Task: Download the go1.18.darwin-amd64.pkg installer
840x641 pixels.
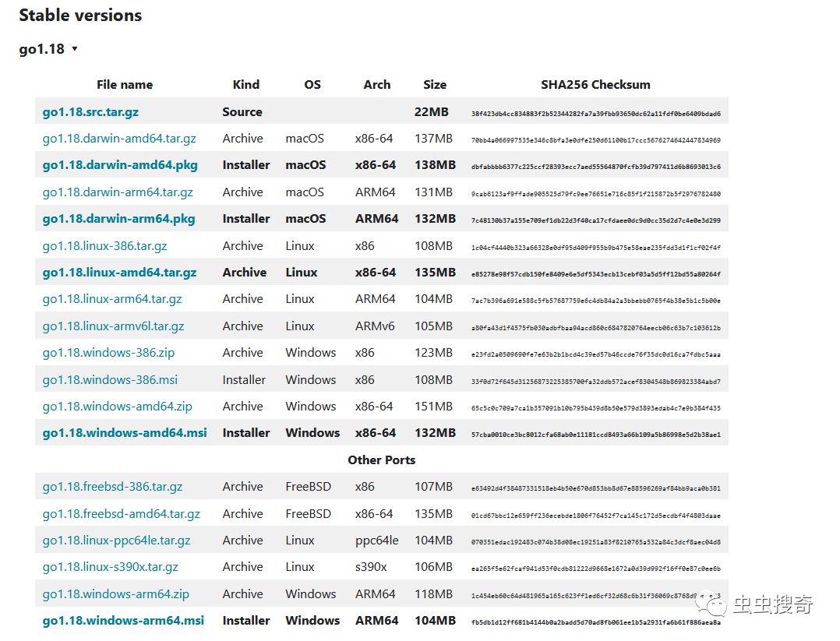Action: [120, 165]
